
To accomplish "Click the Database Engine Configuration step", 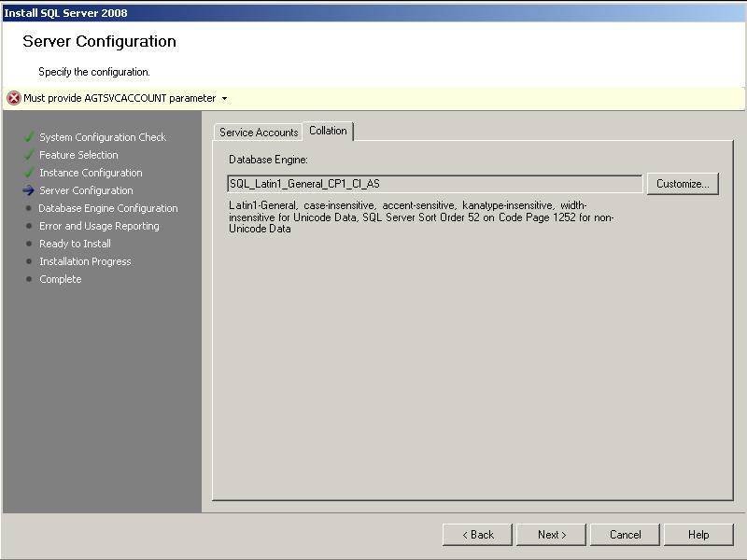I will point(108,208).
